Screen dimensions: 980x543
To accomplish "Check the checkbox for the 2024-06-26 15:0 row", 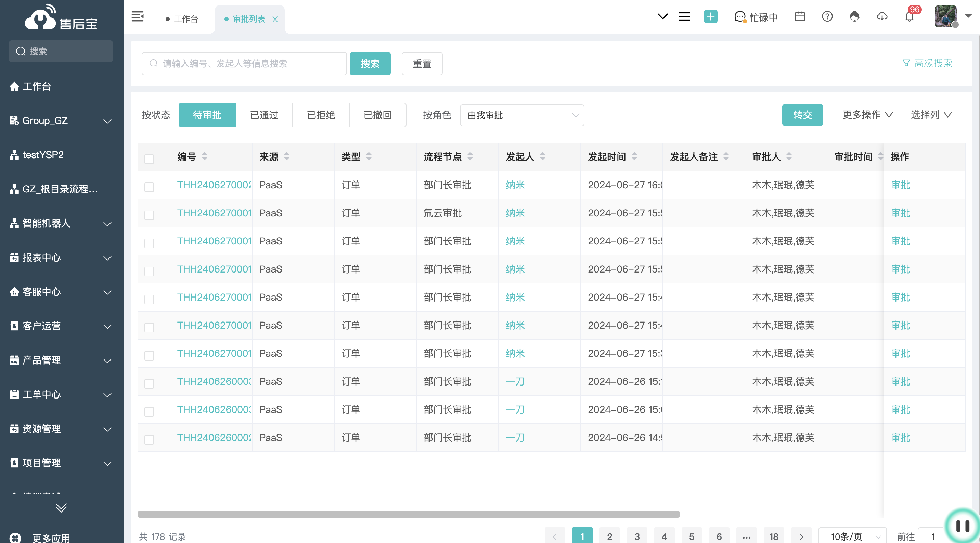I will click(149, 411).
